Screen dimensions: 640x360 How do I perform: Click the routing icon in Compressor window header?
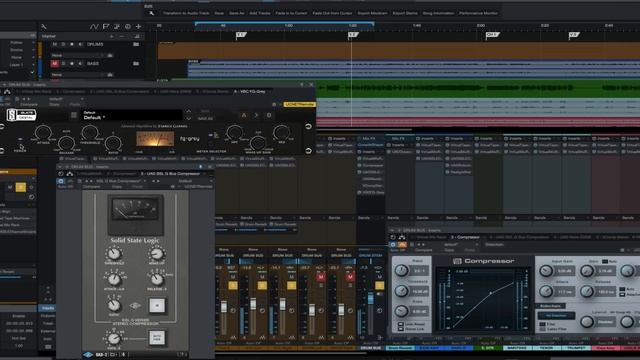(402, 237)
